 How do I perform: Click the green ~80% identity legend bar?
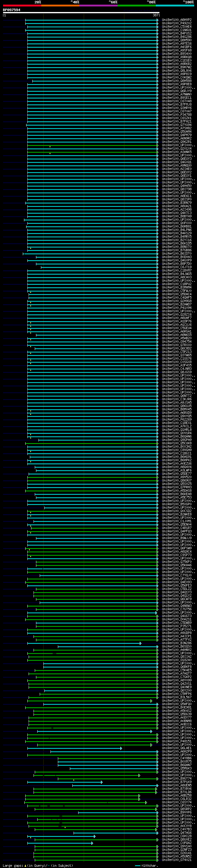pyautogui.click(x=137, y=6)
